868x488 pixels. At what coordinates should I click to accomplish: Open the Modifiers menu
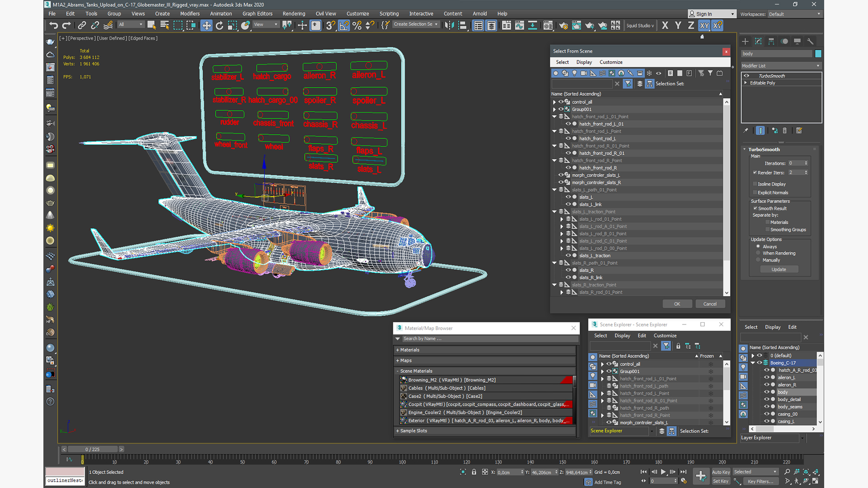pyautogui.click(x=190, y=14)
